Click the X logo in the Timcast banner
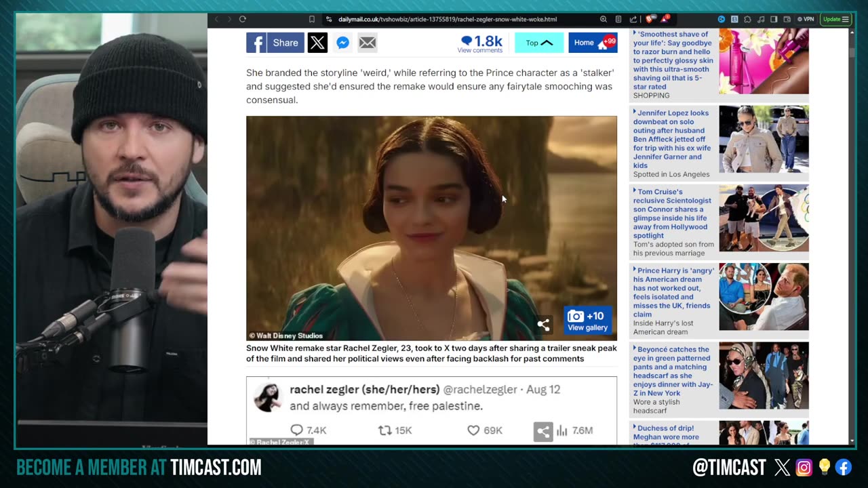The height and width of the screenshot is (488, 868). pos(782,467)
